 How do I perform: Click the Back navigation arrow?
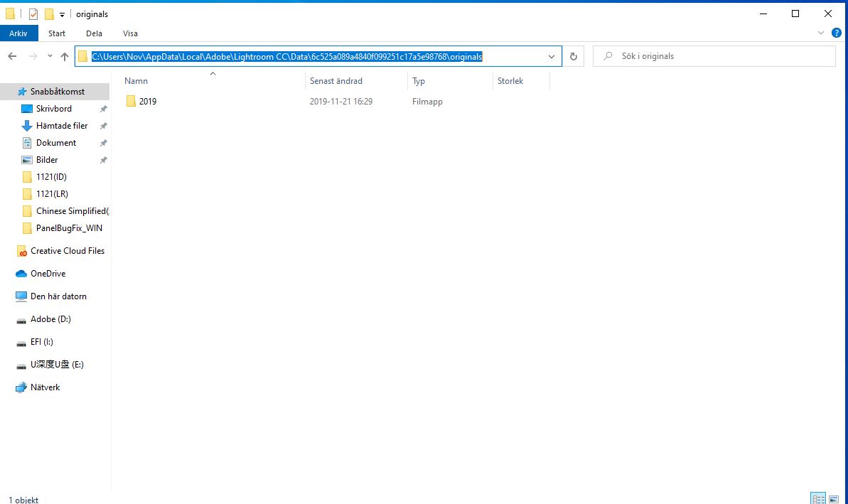point(12,56)
